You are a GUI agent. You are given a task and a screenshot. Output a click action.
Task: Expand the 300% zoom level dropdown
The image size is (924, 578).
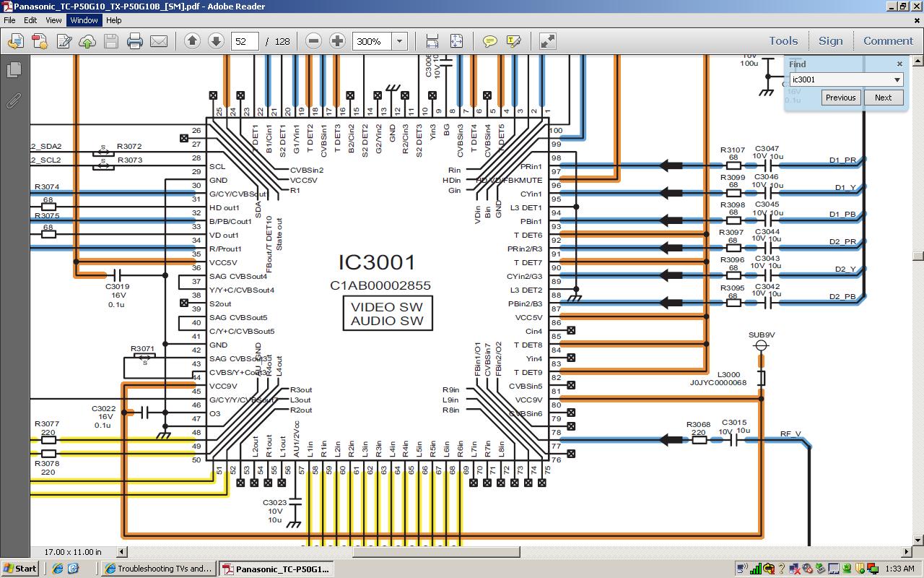point(399,41)
